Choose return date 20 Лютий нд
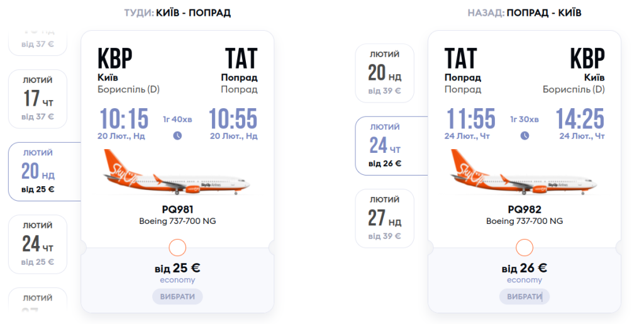The width and height of the screenshot is (644, 324). click(385, 73)
